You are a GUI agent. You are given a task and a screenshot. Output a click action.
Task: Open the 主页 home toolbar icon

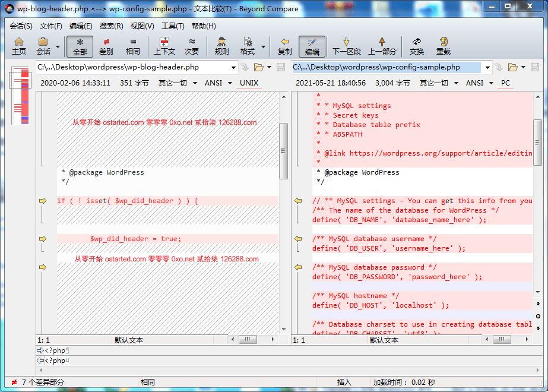point(19,46)
